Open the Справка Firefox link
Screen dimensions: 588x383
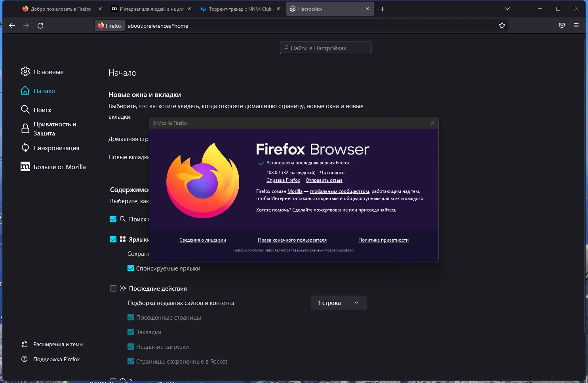pyautogui.click(x=283, y=180)
